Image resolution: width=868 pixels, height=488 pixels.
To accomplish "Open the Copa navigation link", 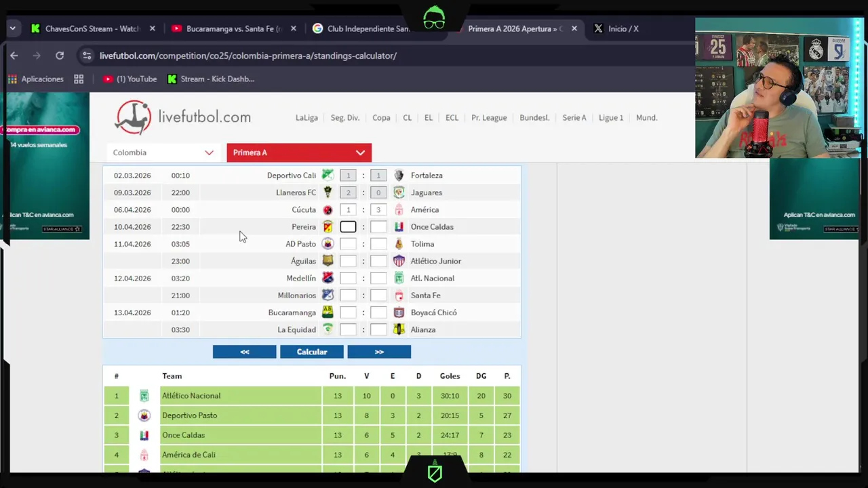I will (x=381, y=118).
